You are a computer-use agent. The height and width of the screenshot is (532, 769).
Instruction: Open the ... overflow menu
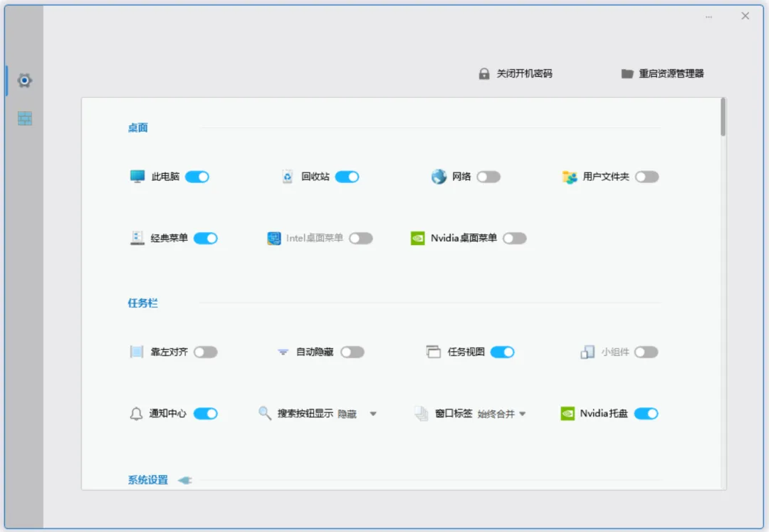point(708,16)
